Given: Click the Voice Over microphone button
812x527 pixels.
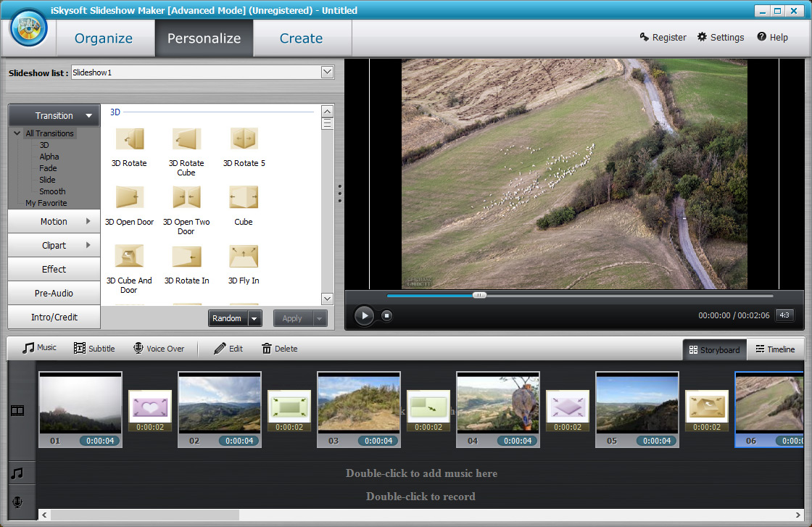Looking at the screenshot, I should [x=158, y=349].
